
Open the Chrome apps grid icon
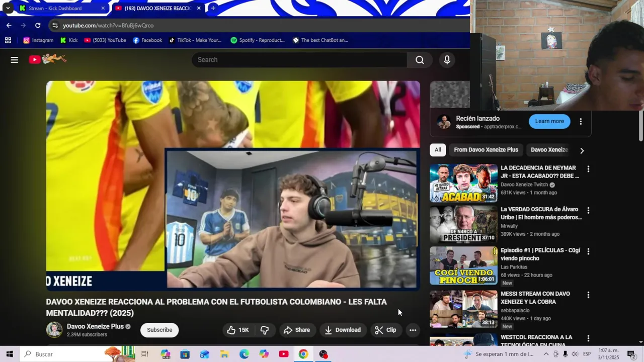point(8,40)
